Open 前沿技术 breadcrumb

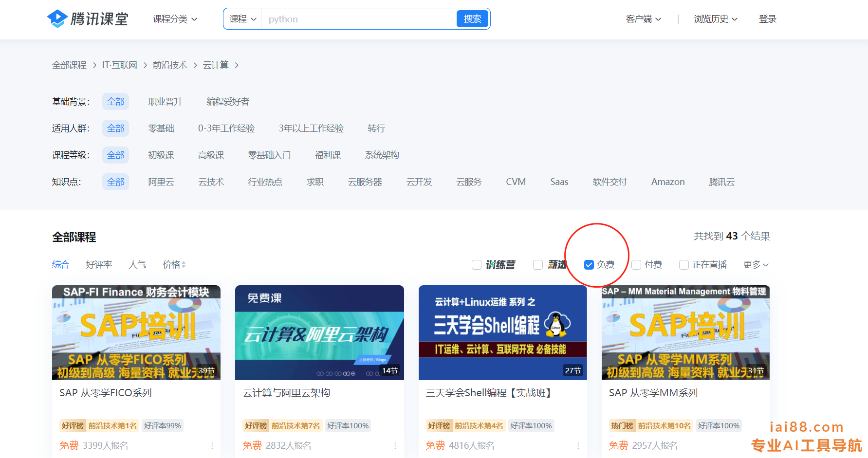[x=170, y=65]
